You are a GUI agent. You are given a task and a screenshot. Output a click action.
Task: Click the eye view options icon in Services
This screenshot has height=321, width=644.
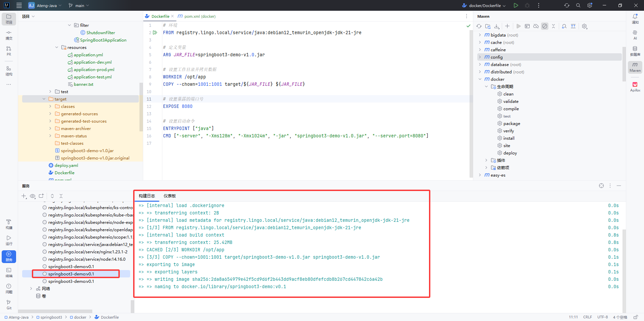point(33,196)
